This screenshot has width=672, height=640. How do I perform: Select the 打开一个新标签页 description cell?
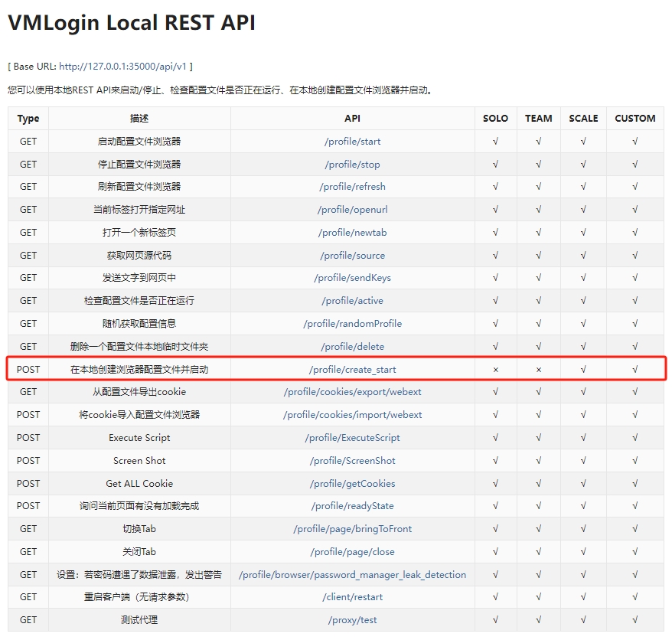tap(139, 232)
